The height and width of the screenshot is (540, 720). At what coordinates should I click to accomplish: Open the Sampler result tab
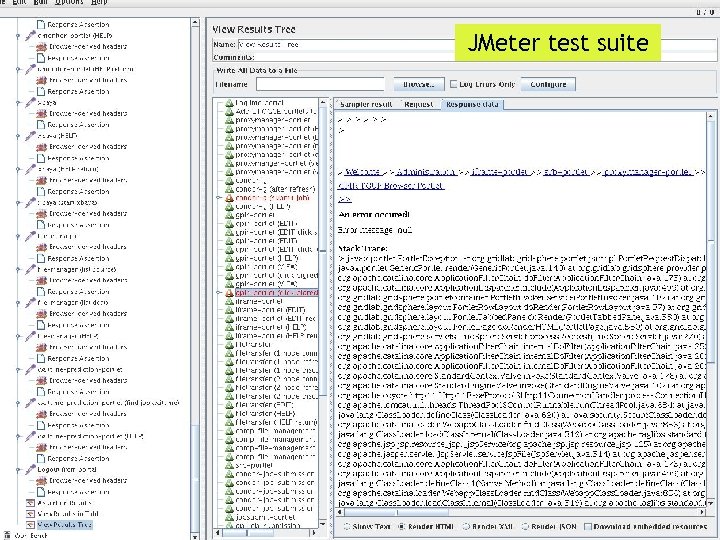click(366, 104)
